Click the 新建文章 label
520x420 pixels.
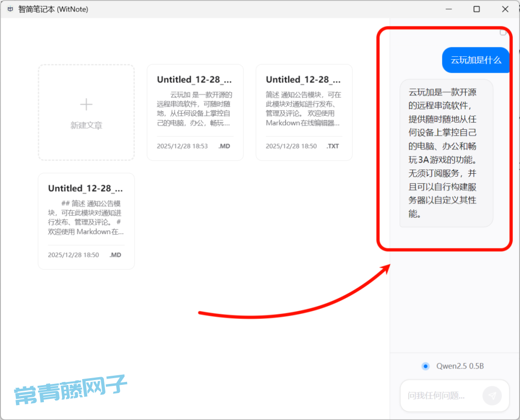point(86,126)
